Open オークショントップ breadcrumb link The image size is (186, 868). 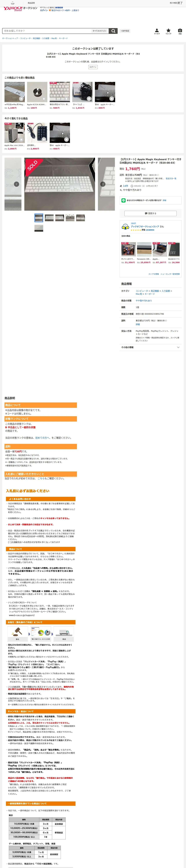10,38
